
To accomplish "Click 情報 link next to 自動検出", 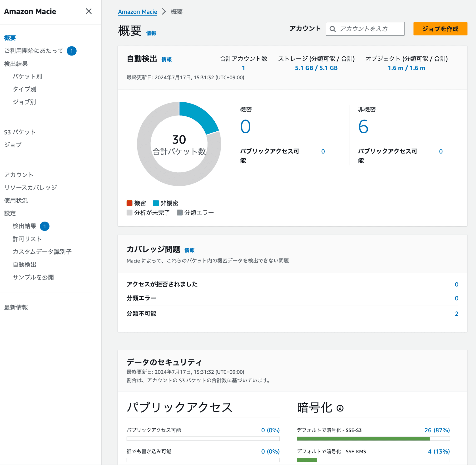I will [x=166, y=60].
